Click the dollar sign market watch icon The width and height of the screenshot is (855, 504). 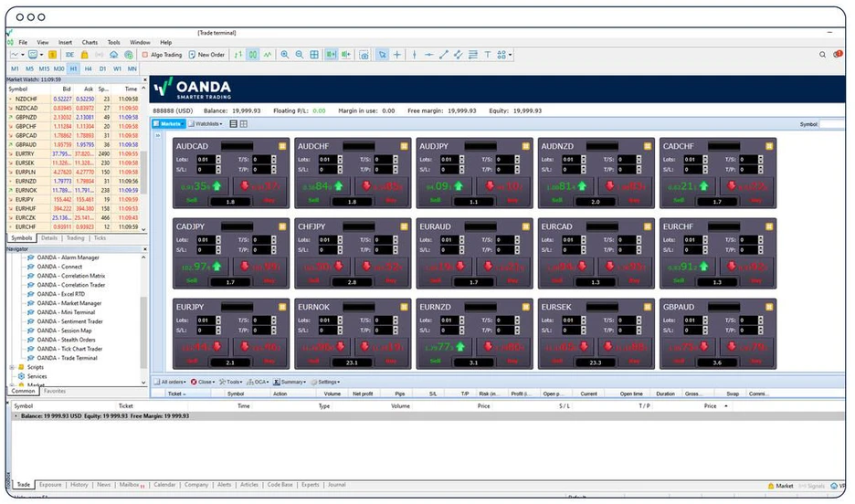[52, 55]
